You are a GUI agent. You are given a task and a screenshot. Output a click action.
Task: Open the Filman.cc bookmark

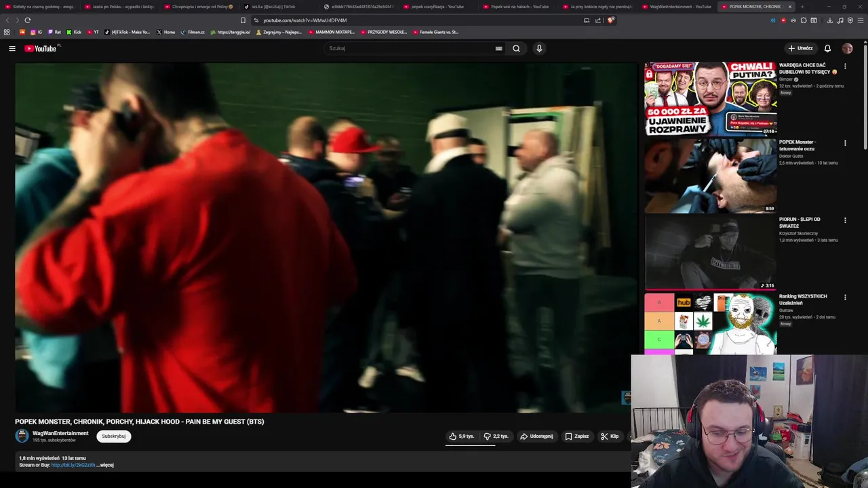pyautogui.click(x=193, y=32)
